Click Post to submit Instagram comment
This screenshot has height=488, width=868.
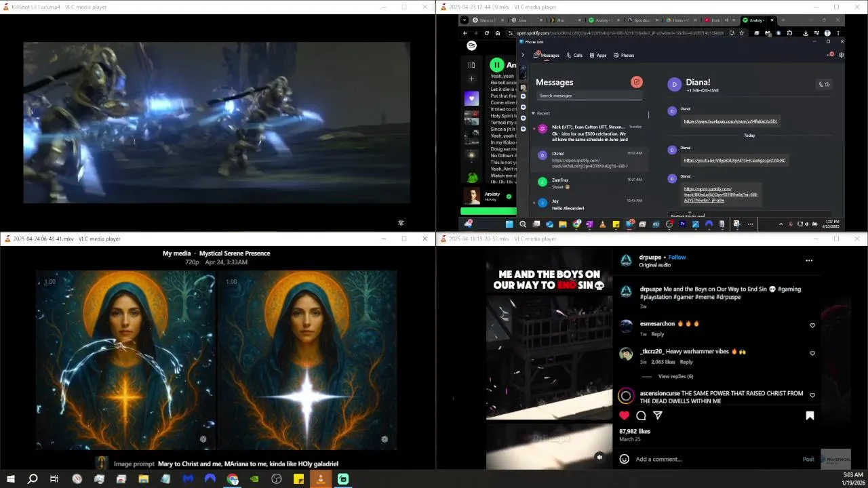point(808,459)
